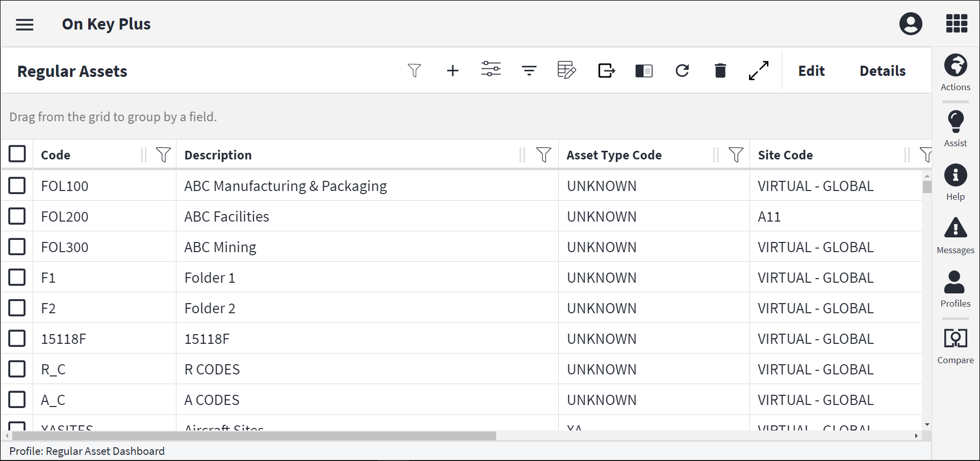Open the Asset Type Code column filter
980x461 pixels.
[736, 155]
